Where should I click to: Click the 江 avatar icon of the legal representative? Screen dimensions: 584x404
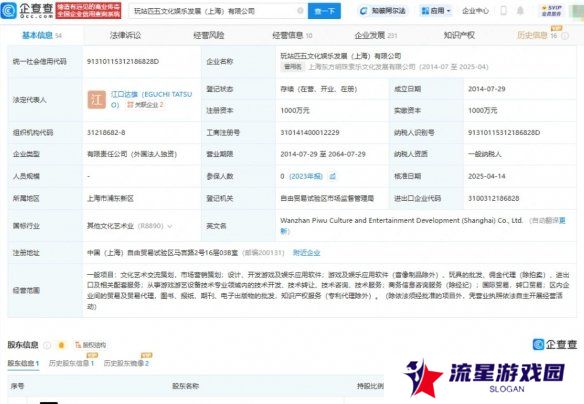tap(96, 99)
